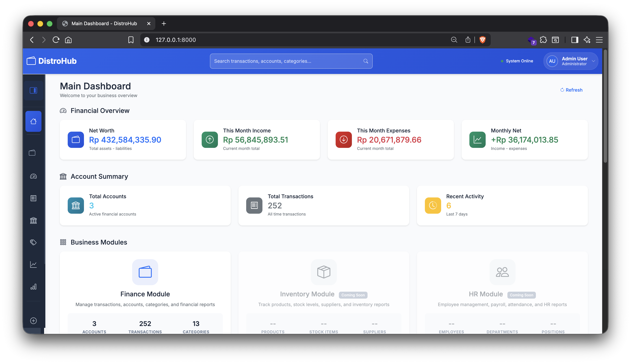Toggle the sidebar collapse panel icon
Viewport: 631px width, 364px height.
(x=33, y=91)
